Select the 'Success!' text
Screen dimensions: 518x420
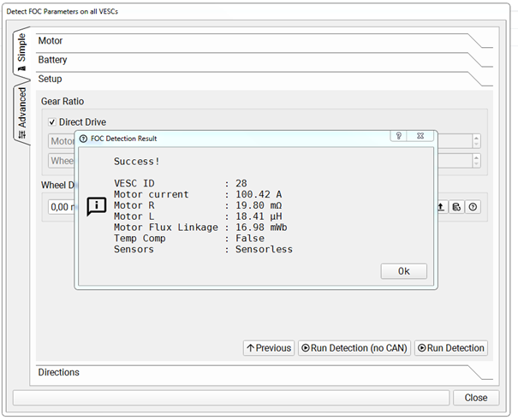(137, 162)
